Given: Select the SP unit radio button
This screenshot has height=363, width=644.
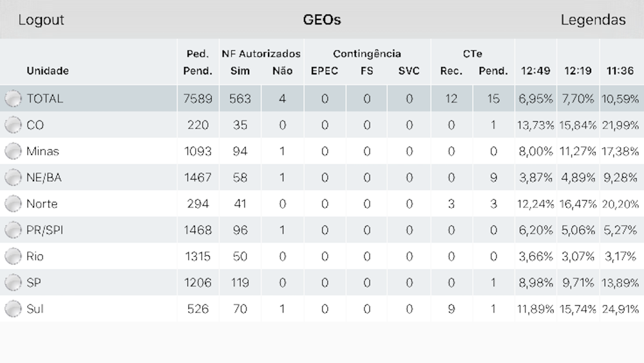Looking at the screenshot, I should [x=13, y=283].
